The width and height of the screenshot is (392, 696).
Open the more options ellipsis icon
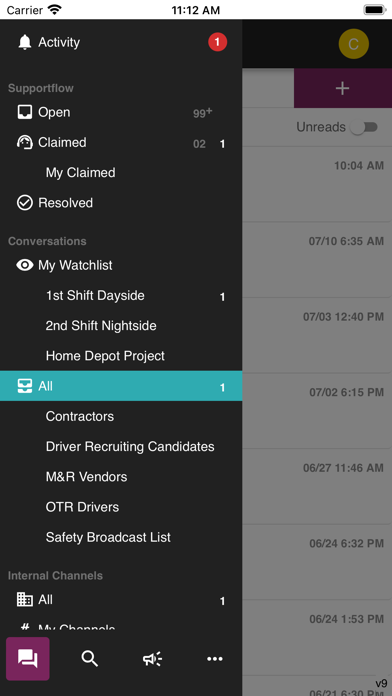[215, 659]
